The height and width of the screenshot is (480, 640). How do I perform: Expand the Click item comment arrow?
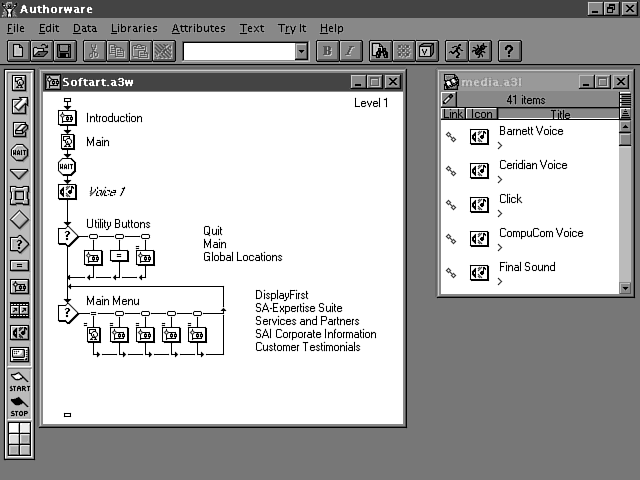(x=500, y=213)
